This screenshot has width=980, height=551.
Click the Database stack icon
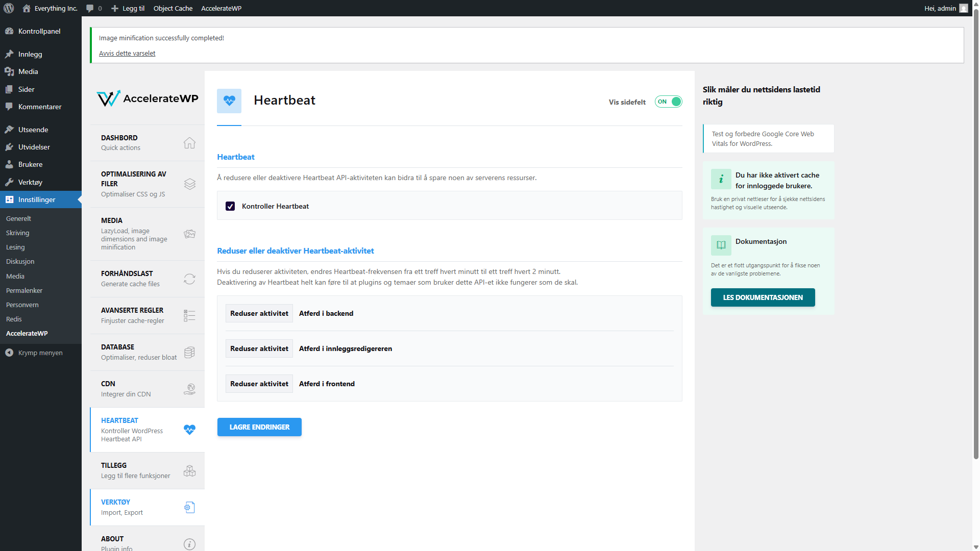(x=189, y=353)
